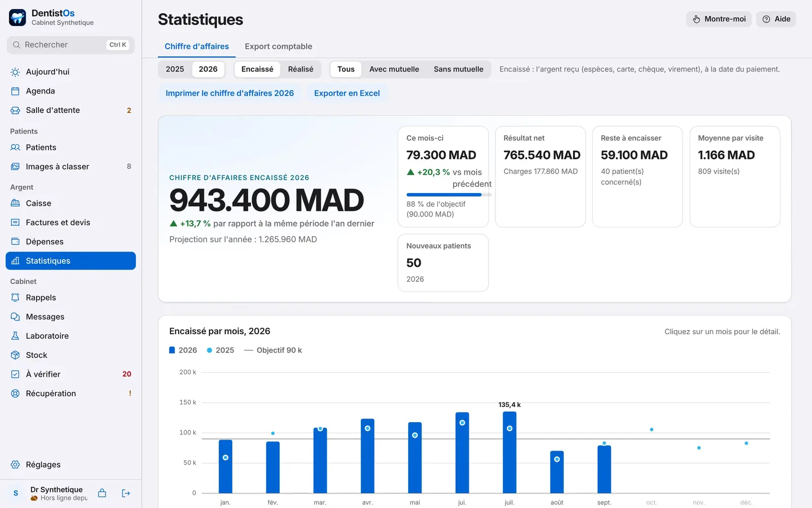Click the Récupération warning exclamation badge
This screenshot has width=812, height=508.
130,393
